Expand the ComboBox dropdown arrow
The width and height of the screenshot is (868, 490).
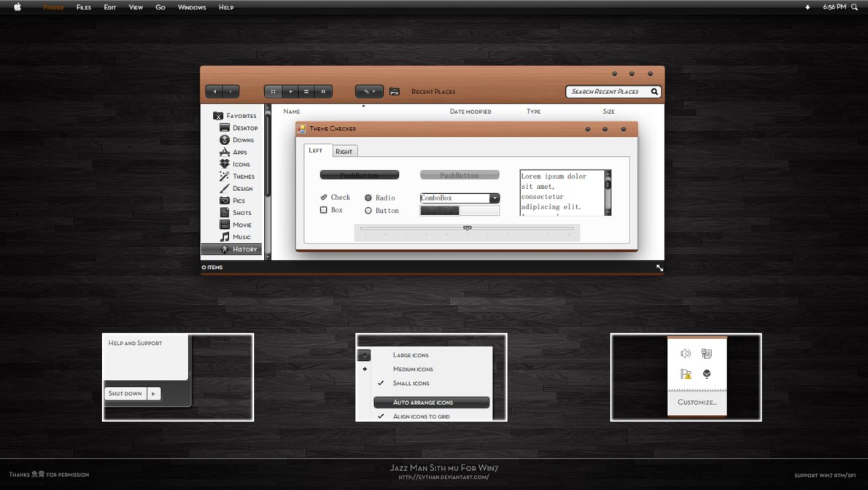[495, 198]
